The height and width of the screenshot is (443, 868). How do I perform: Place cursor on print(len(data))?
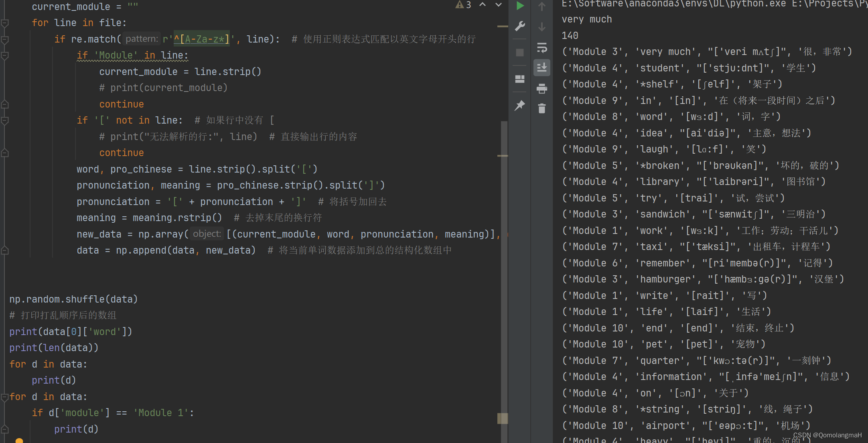tap(54, 348)
